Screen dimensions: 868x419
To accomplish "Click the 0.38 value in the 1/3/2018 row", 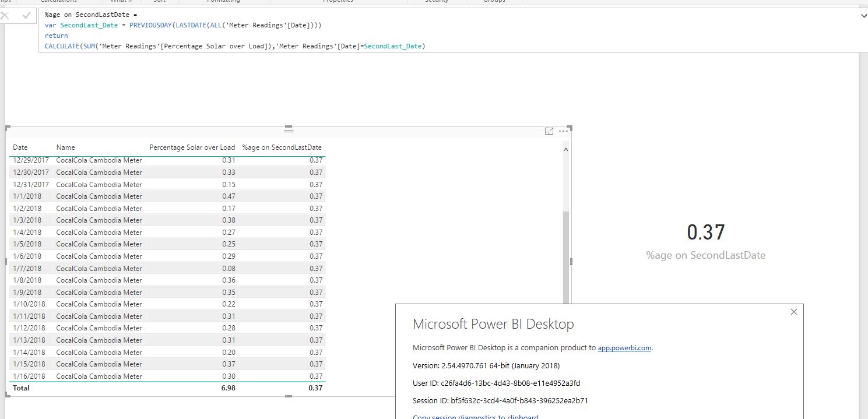I will coord(229,220).
